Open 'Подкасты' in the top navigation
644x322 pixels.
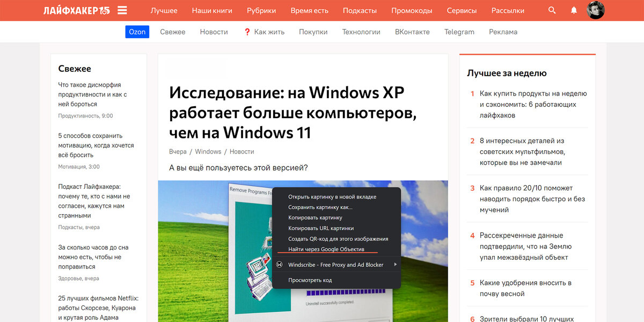360,10
